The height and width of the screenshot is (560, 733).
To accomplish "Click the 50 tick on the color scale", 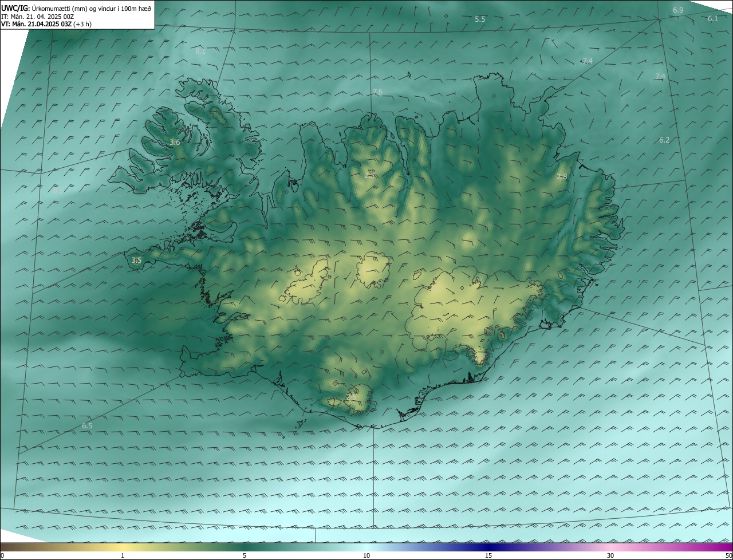I will click(728, 555).
